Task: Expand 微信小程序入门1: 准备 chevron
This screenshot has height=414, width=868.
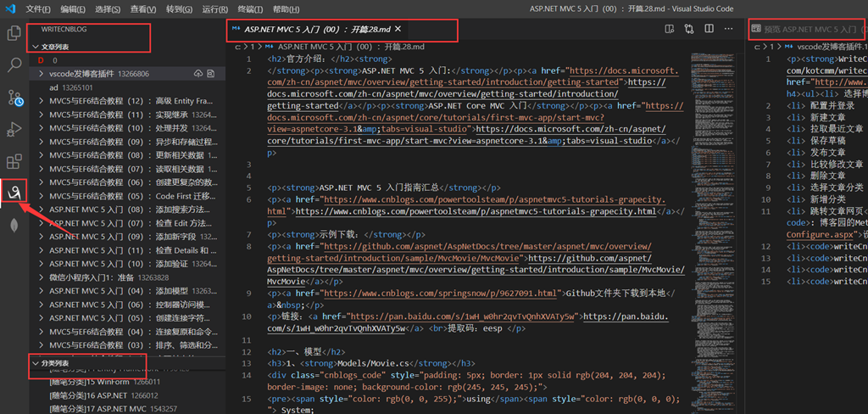Action: coord(41,277)
